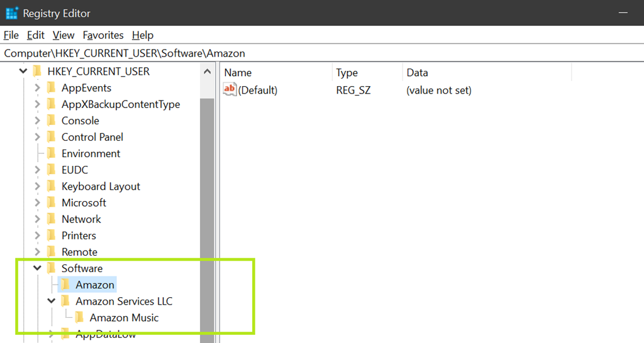Viewport: 644px width, 343px height.
Task: Click the Registry Editor app icon in title bar
Action: (x=12, y=13)
